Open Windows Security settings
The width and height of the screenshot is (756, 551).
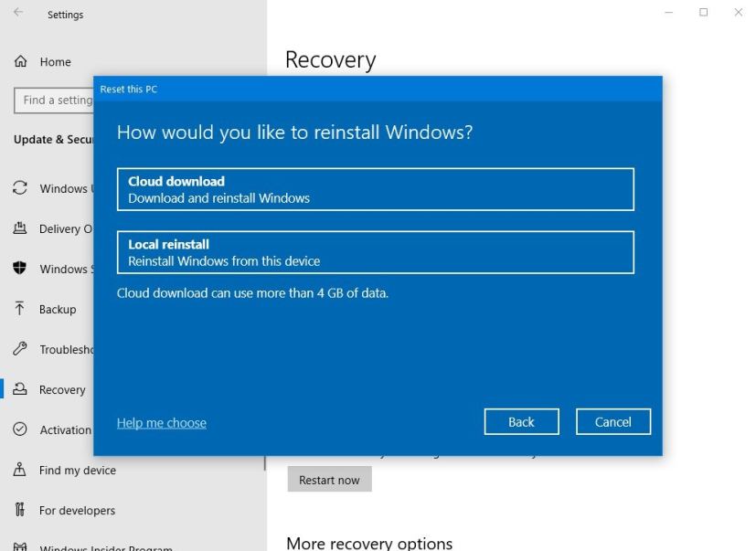pos(64,269)
